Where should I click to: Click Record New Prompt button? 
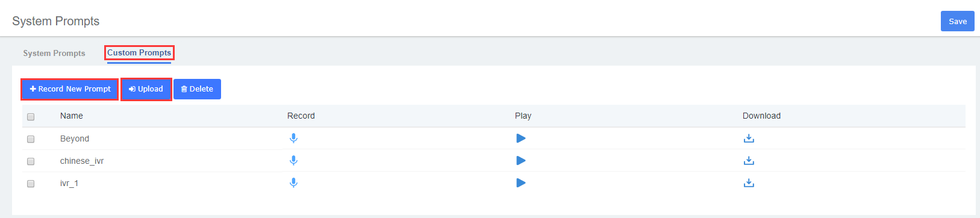click(70, 89)
